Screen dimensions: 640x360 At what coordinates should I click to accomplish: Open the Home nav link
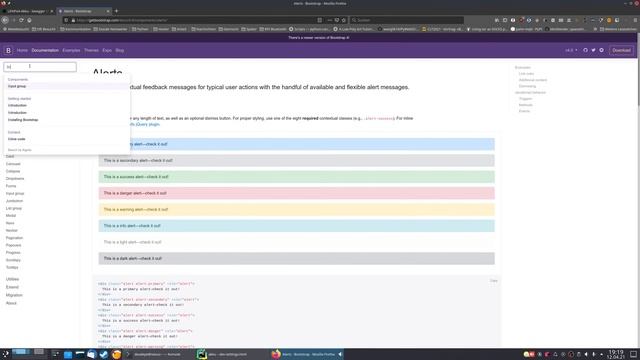(22, 51)
